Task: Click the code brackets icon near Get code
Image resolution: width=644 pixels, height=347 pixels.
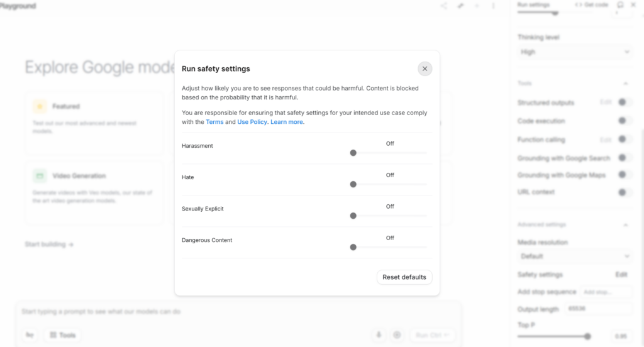Action: click(x=579, y=4)
